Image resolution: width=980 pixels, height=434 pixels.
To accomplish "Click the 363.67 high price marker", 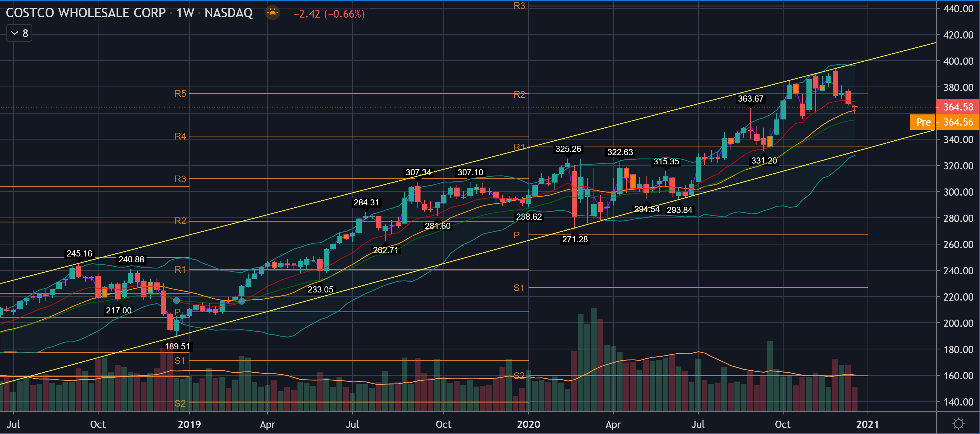I will tap(750, 99).
